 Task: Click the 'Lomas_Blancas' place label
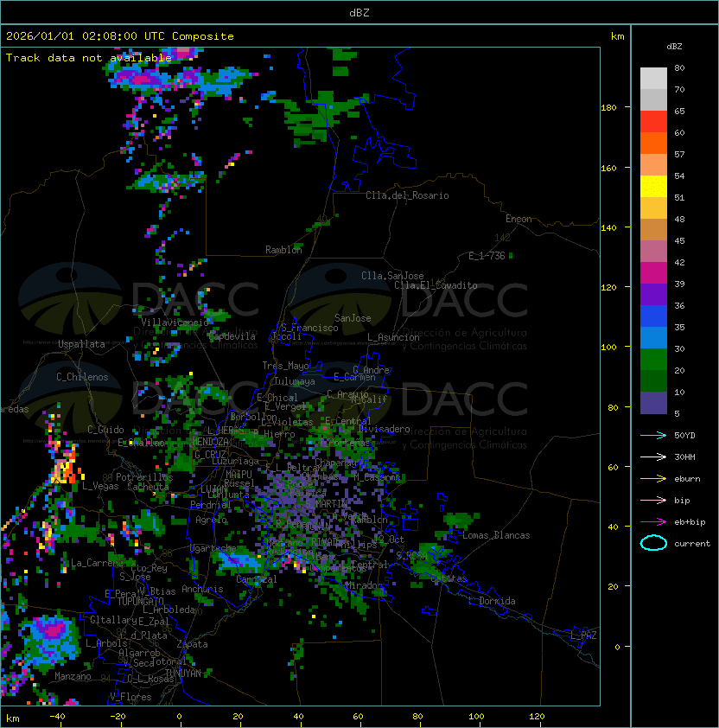tap(496, 535)
